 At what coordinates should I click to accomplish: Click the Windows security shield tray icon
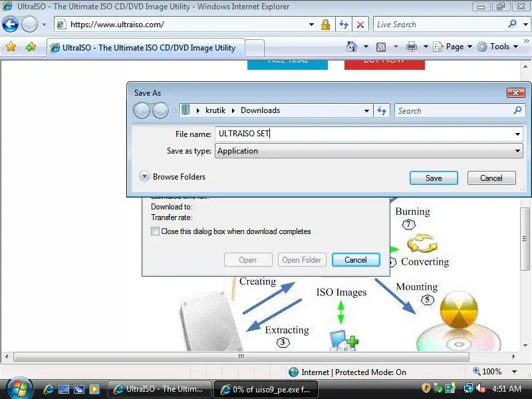[x=426, y=388]
